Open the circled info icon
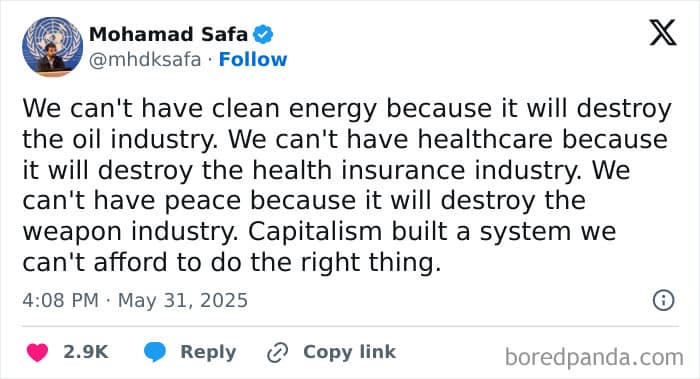 (x=663, y=300)
